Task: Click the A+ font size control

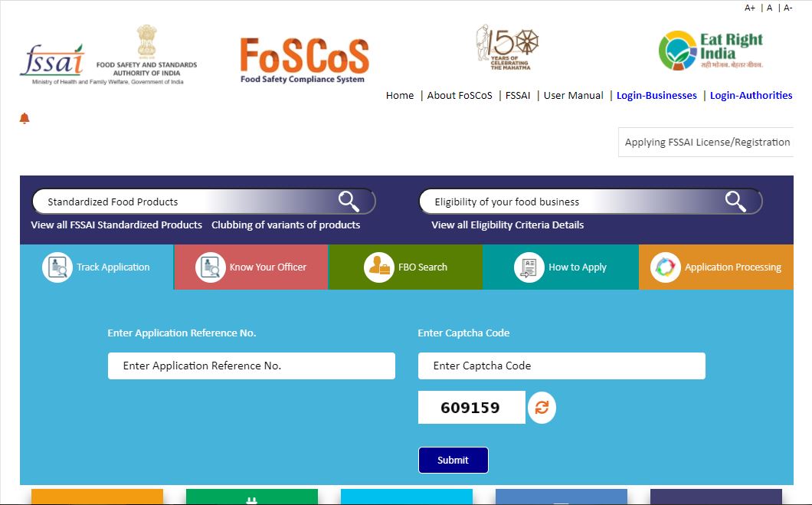Action: (750, 8)
